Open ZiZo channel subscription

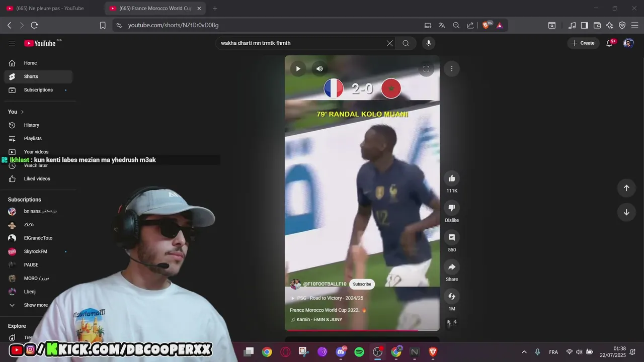pos(38,225)
